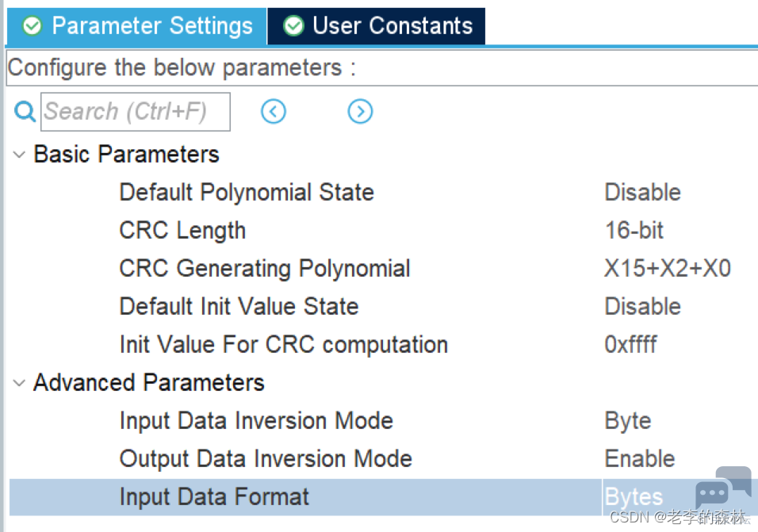The height and width of the screenshot is (532, 758).
Task: Open the Bytes value of Input Data Format
Action: pyautogui.click(x=634, y=497)
